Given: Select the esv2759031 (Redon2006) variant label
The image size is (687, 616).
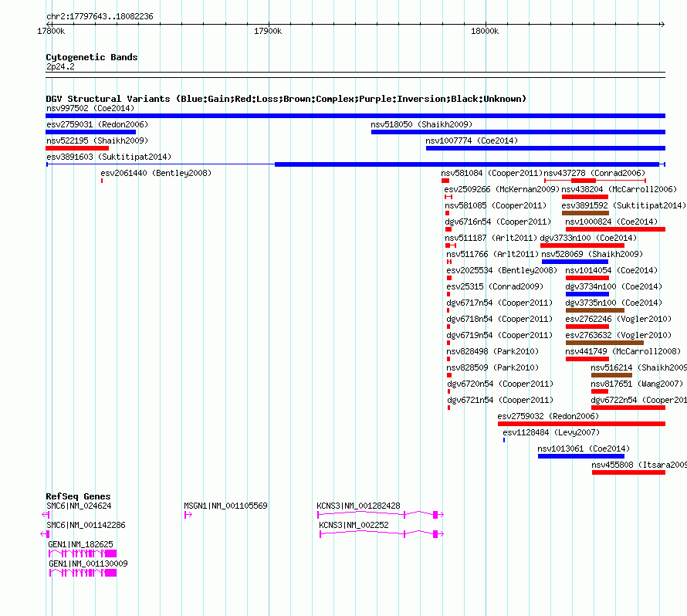Looking at the screenshot, I should (97, 124).
